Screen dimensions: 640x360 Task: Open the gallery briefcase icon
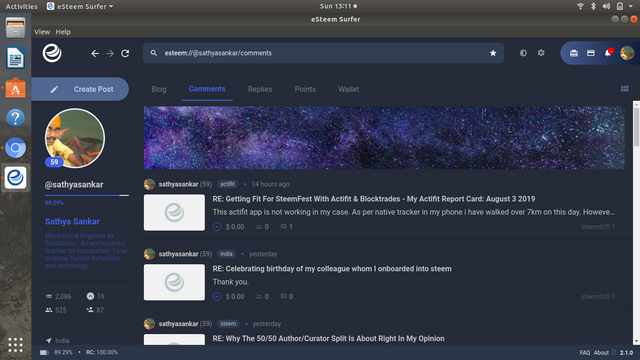pos(574,53)
